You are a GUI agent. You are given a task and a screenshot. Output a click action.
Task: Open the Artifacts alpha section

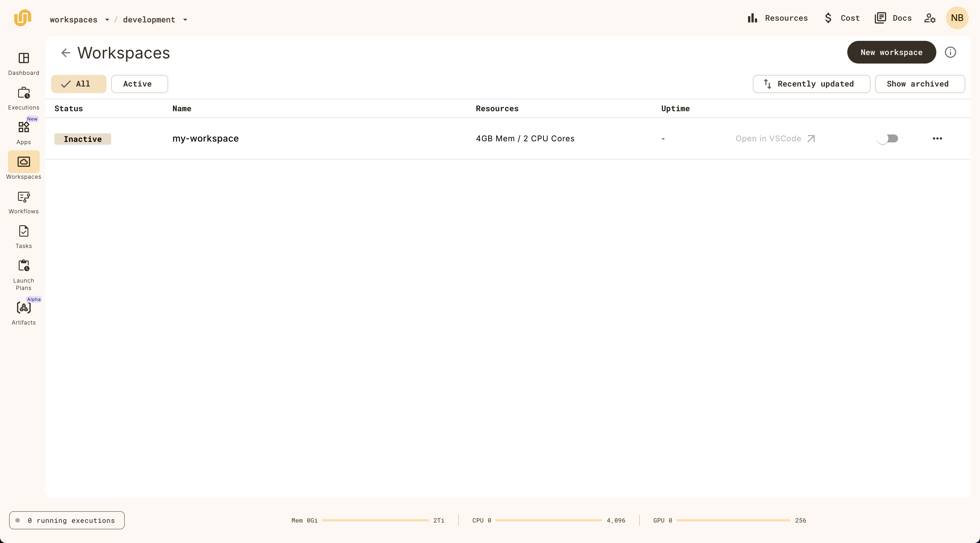(x=24, y=308)
